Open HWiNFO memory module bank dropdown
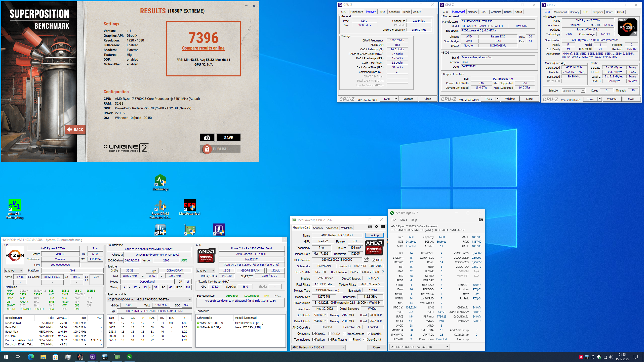The image size is (644, 362). click(149, 299)
